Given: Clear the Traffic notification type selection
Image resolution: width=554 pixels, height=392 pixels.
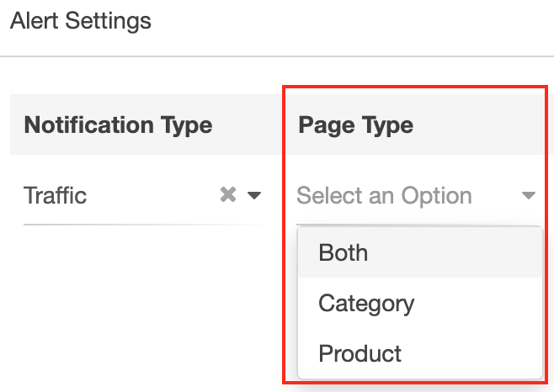Looking at the screenshot, I should coord(227,195).
